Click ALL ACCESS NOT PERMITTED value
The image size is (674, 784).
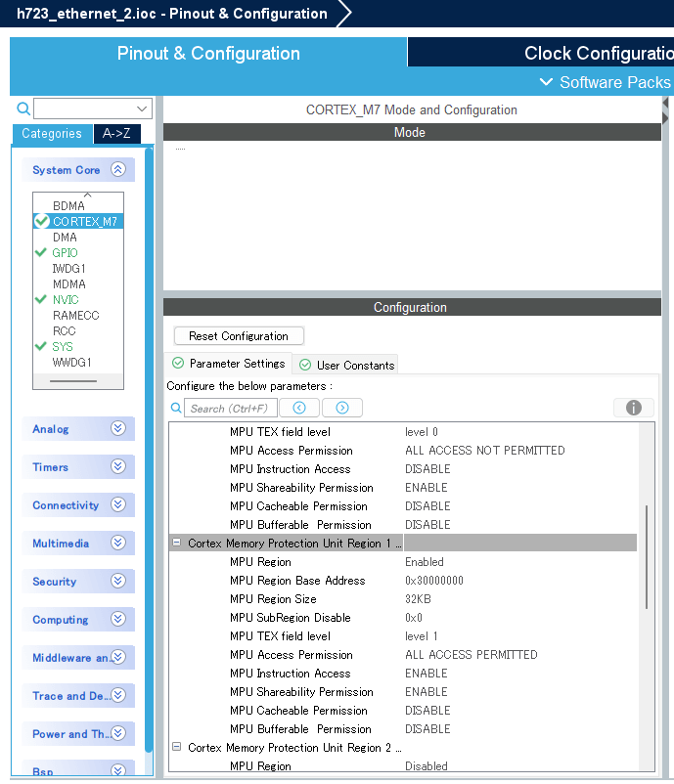click(x=485, y=451)
